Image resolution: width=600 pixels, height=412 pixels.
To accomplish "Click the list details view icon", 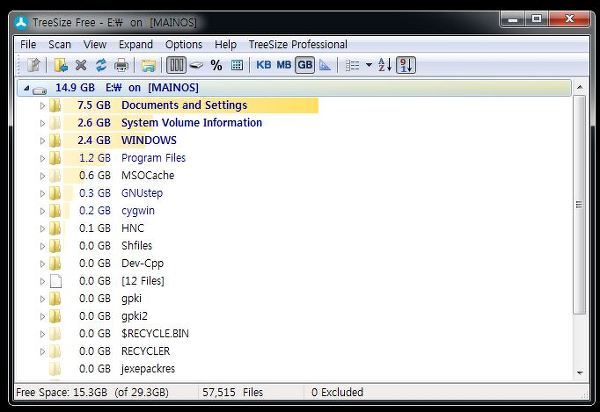I will [x=352, y=65].
